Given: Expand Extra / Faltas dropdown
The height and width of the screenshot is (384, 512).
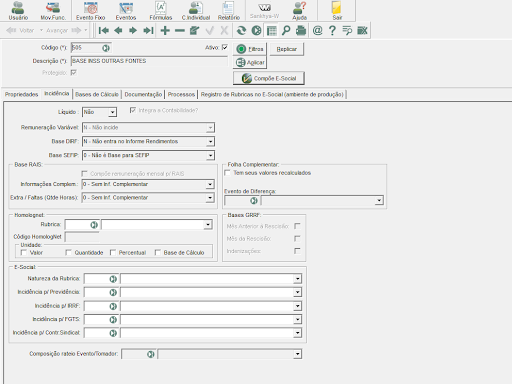Looking at the screenshot, I should pos(210,198).
